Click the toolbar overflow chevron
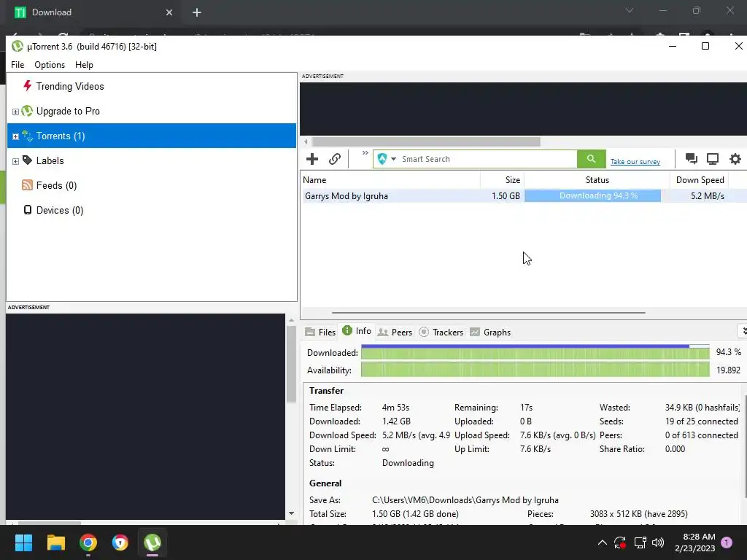747x560 pixels. pos(365,153)
